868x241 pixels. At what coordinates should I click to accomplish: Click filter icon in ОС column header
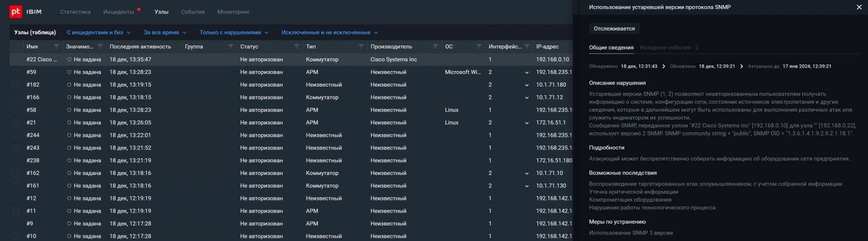479,47
